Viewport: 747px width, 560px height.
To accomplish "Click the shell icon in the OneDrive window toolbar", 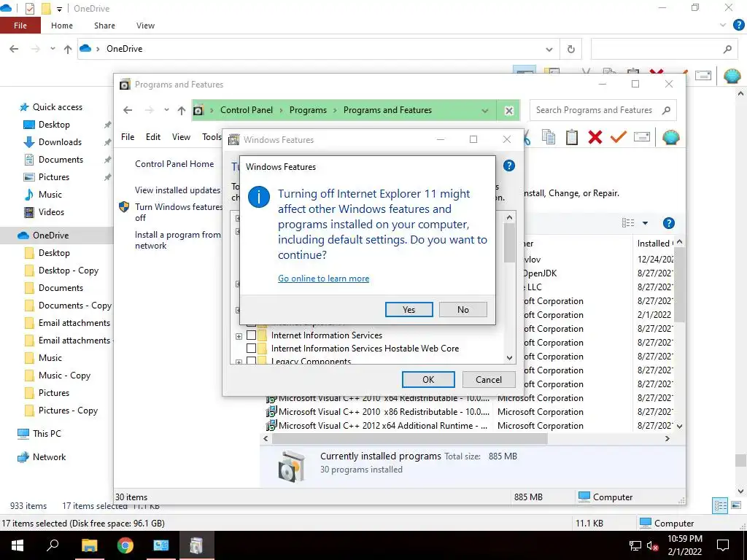I will tap(732, 76).
